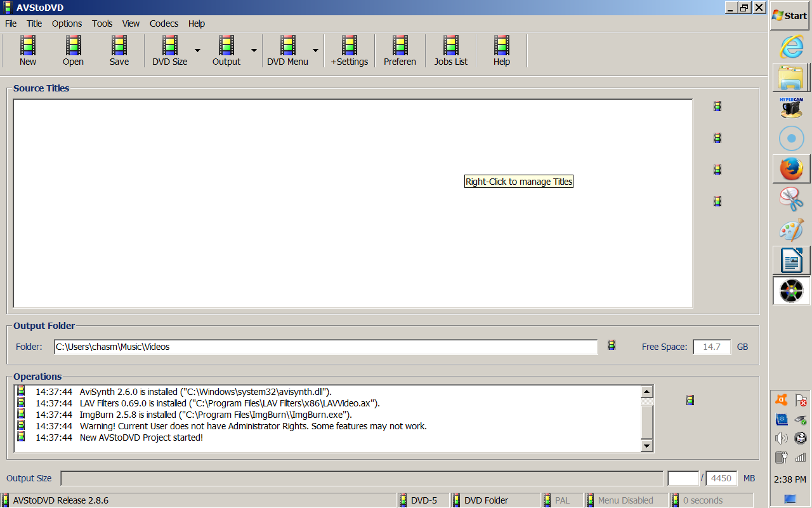Expand the Output dropdown arrow

254,51
